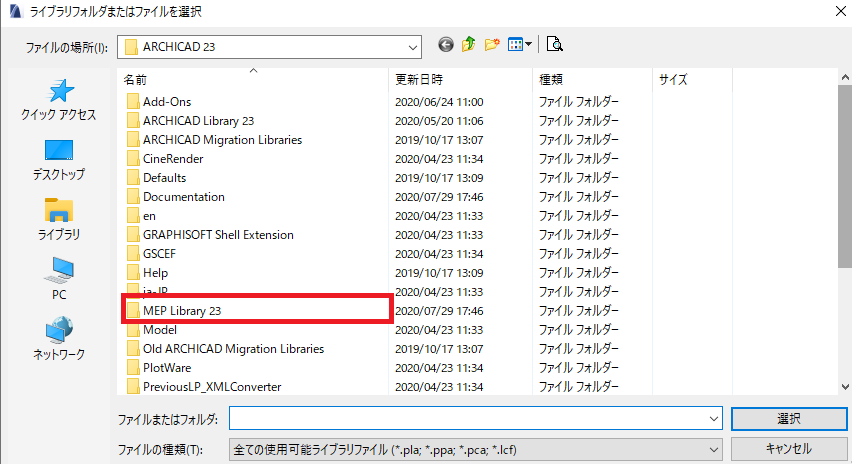The image size is (852, 464).
Task: Open Quick Access in the sidebar
Action: point(59,99)
